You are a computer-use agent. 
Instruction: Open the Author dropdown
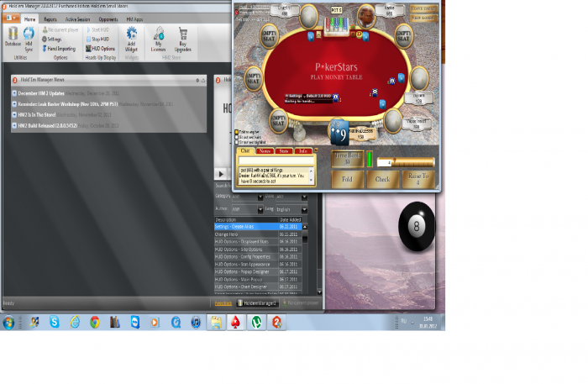coord(248,209)
